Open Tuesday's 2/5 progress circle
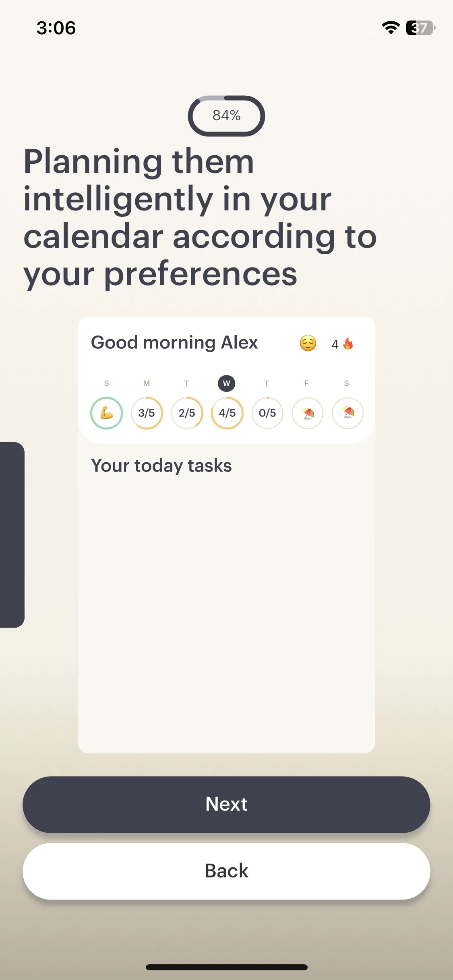453x980 pixels. tap(187, 413)
